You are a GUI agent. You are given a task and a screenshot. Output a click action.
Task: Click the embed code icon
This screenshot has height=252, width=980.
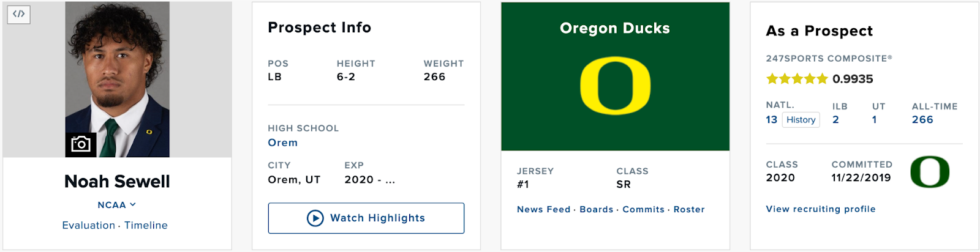pos(18,14)
